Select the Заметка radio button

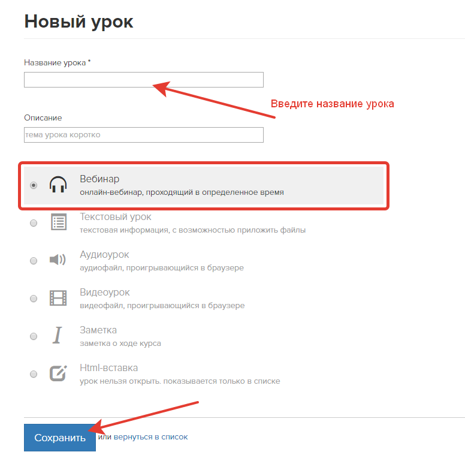coord(34,336)
